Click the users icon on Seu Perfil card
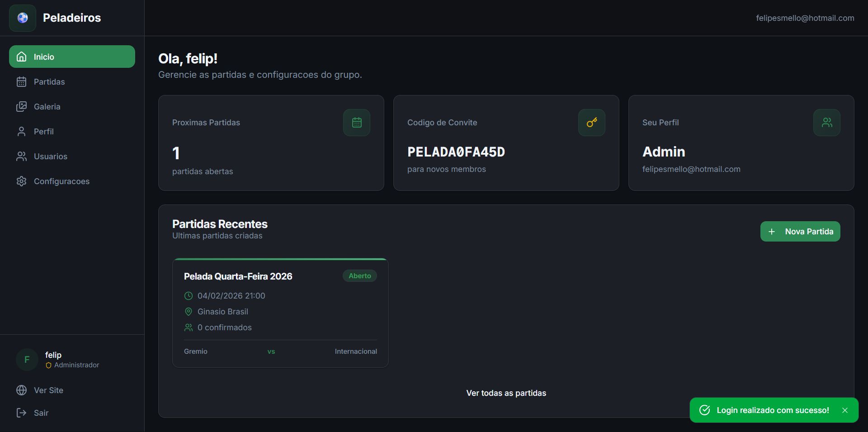The height and width of the screenshot is (432, 868). [x=826, y=122]
